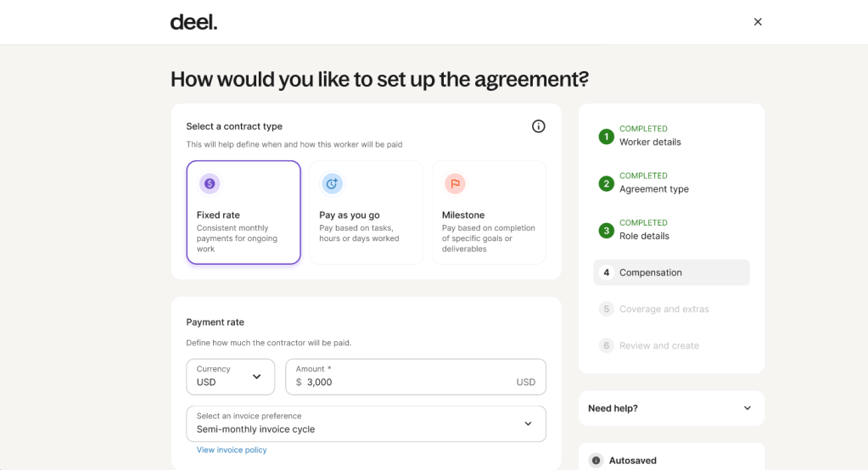Jump to the Agreement type step
The width and height of the screenshot is (868, 470).
653,189
